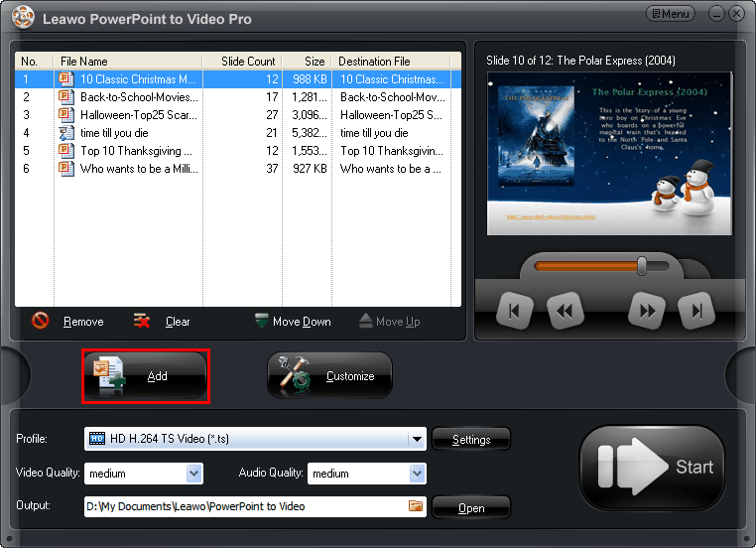Jump to first slide in preview
The height and width of the screenshot is (548, 756).
(x=515, y=311)
